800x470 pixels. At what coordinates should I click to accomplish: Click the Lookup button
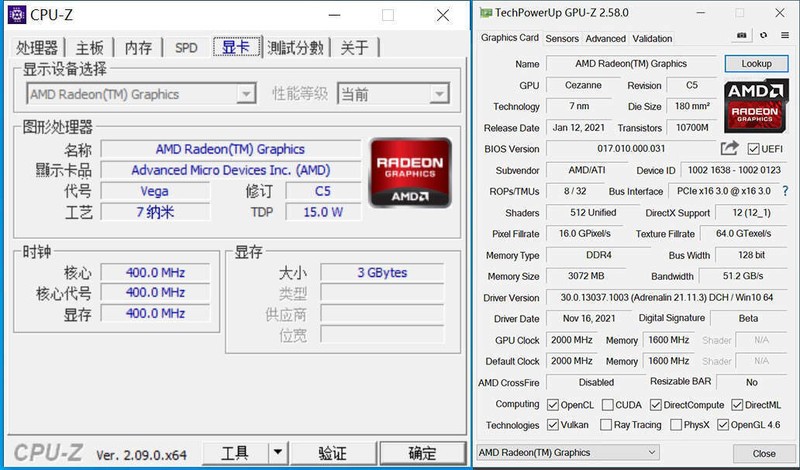coord(756,64)
